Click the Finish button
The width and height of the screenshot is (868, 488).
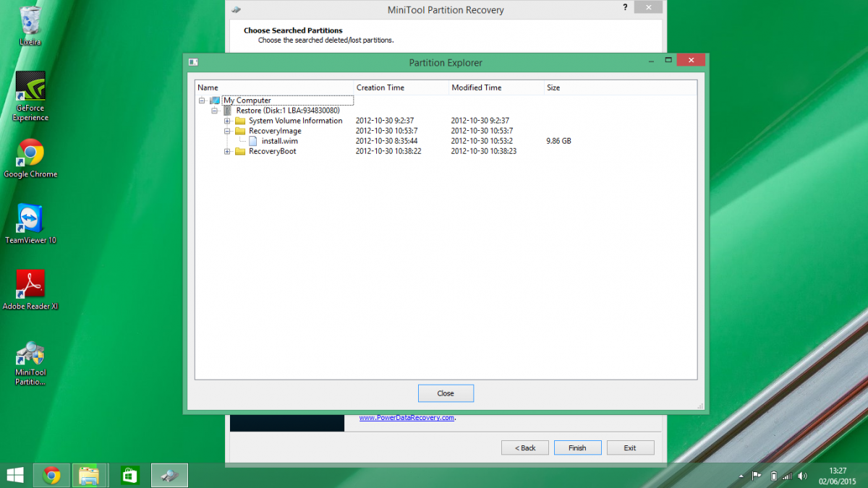[x=577, y=448]
